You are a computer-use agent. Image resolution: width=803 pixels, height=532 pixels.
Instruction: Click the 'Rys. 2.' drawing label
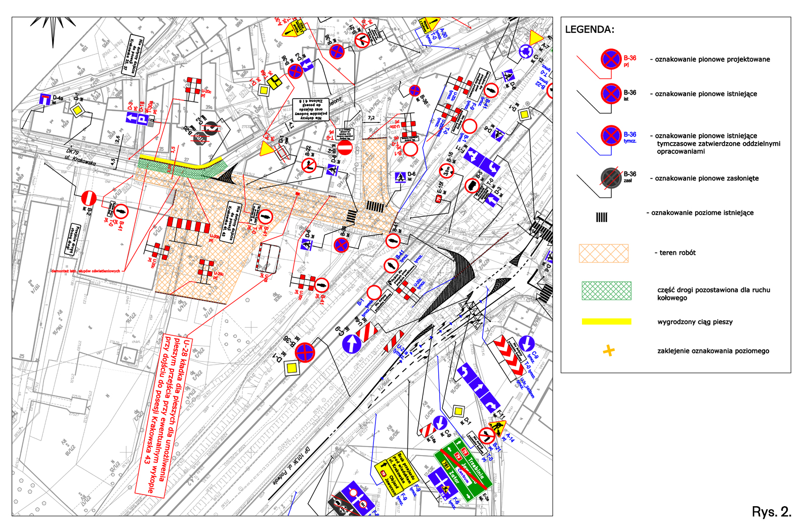[771, 512]
